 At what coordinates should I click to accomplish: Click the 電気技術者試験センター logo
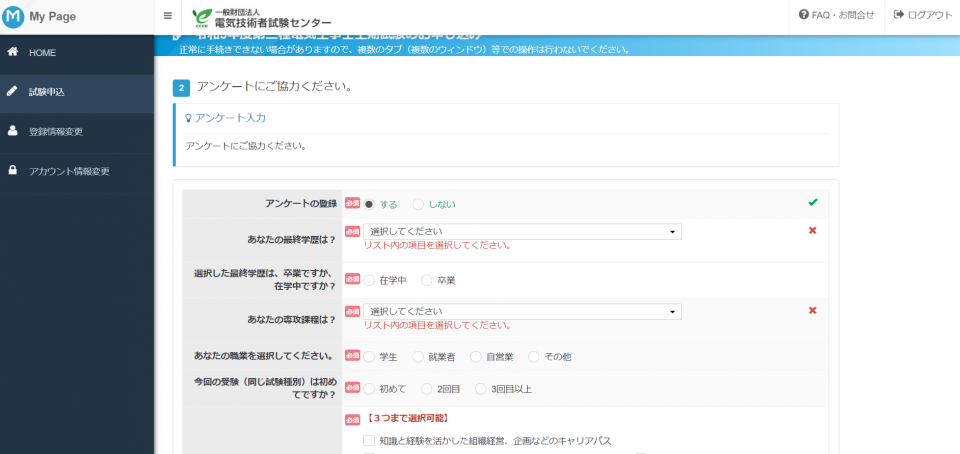[262, 16]
